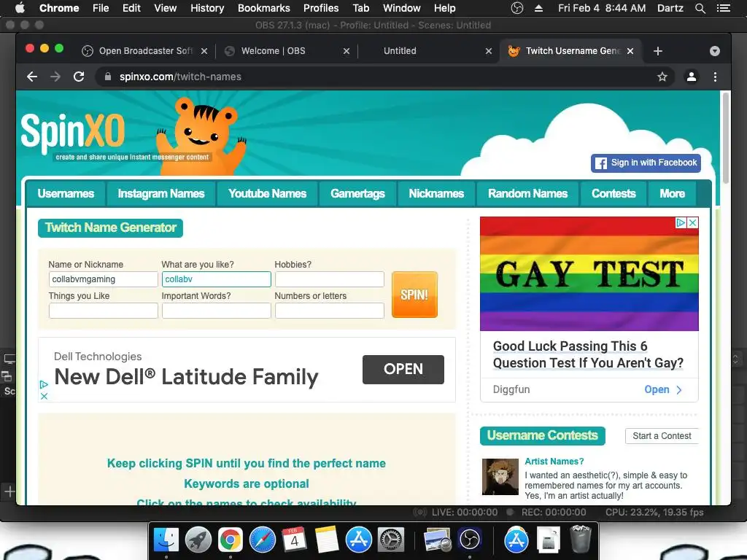The width and height of the screenshot is (747, 560).
Task: Open Launchpad from the Dock
Action: [x=198, y=540]
